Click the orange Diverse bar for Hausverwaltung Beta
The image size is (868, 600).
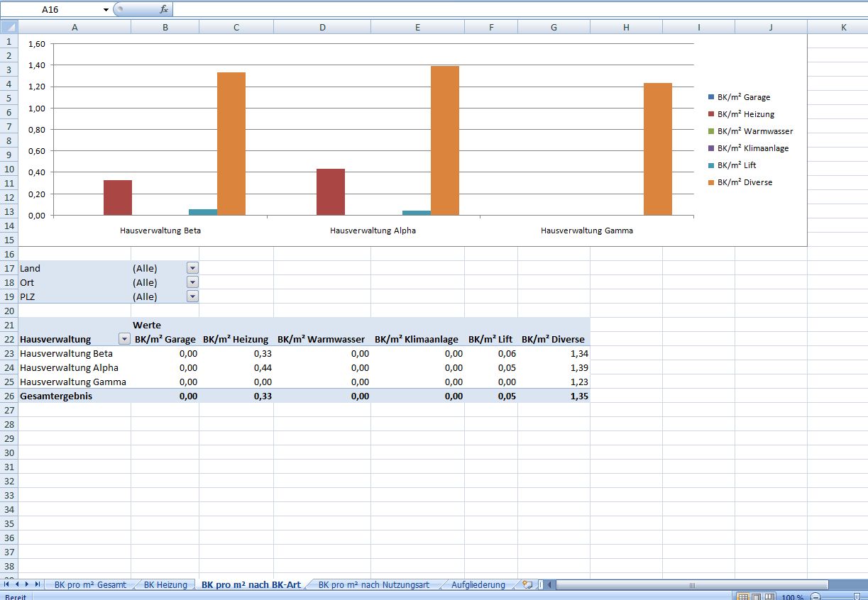point(231,144)
